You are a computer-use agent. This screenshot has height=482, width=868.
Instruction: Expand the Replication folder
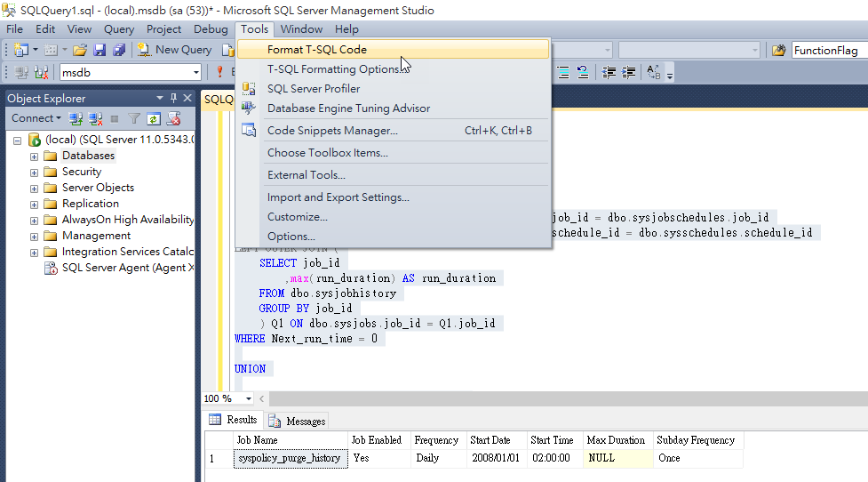click(34, 205)
